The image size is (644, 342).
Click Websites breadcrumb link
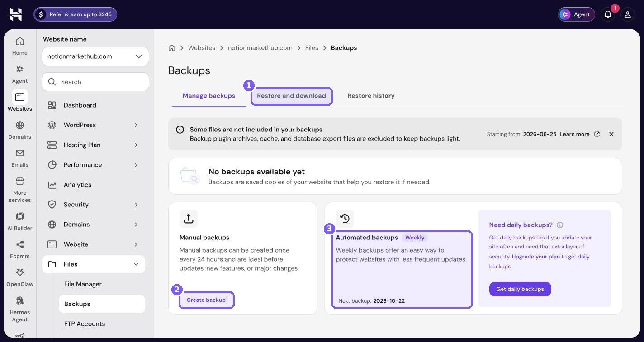point(202,48)
